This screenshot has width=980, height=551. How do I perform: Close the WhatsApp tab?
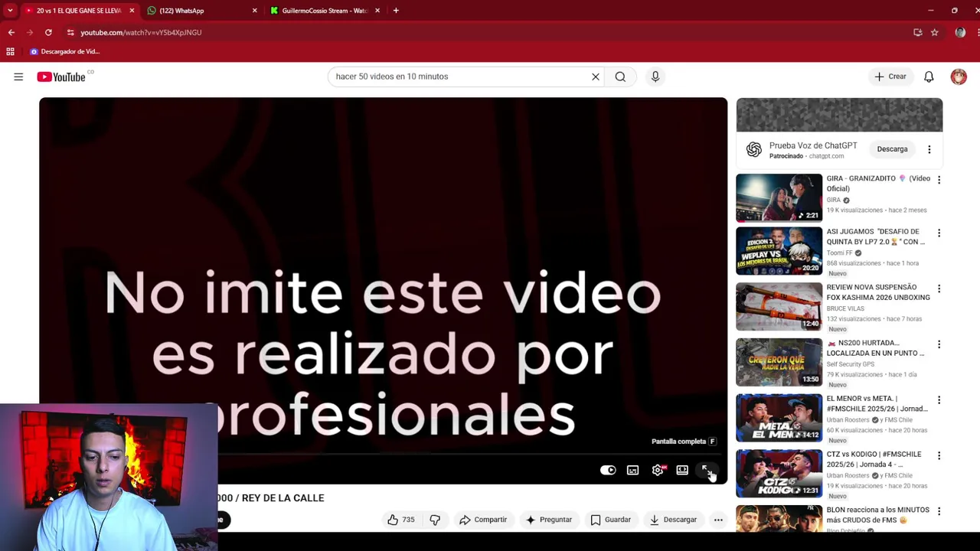pyautogui.click(x=255, y=11)
